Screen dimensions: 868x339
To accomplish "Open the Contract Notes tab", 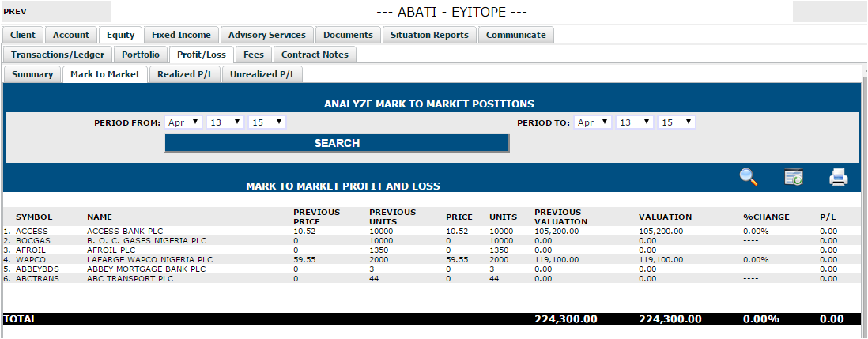I will coord(315,55).
